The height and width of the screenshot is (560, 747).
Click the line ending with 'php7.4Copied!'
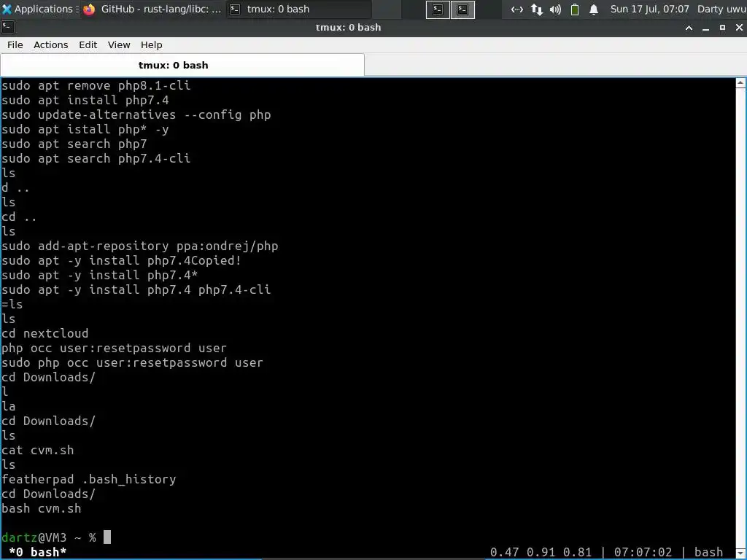pos(122,260)
